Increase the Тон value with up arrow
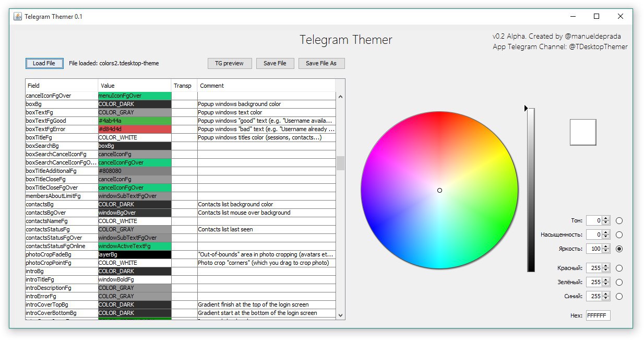This screenshot has width=644, height=340. 606,218
